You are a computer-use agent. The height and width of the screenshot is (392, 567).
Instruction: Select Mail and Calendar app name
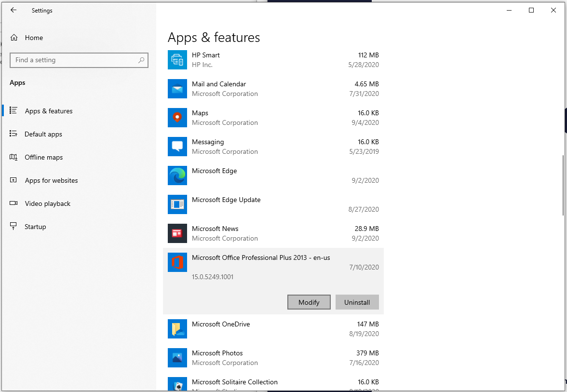[219, 84]
